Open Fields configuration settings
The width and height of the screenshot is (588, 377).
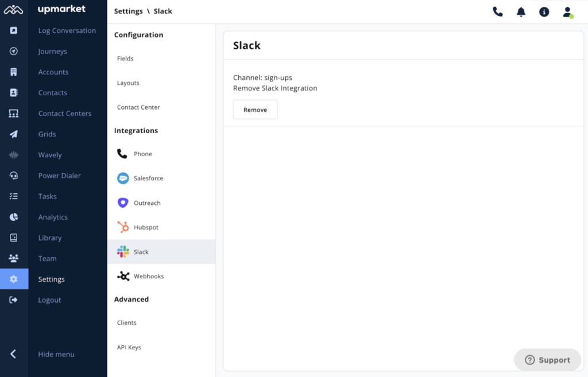pos(125,59)
